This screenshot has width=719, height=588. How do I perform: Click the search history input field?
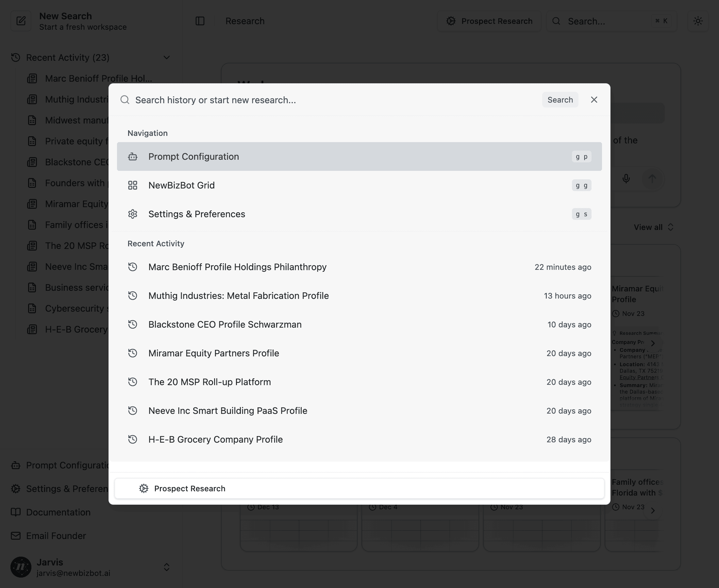click(237, 100)
